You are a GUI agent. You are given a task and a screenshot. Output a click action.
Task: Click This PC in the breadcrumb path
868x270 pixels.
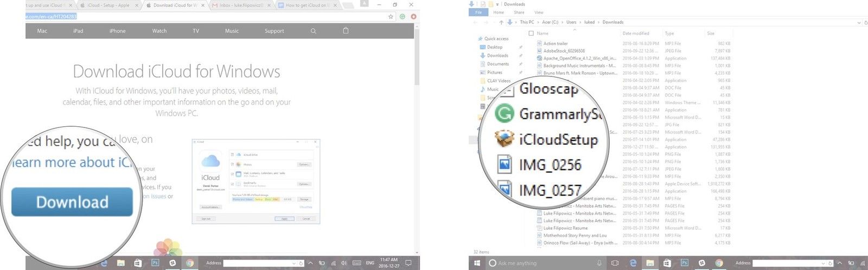click(527, 22)
